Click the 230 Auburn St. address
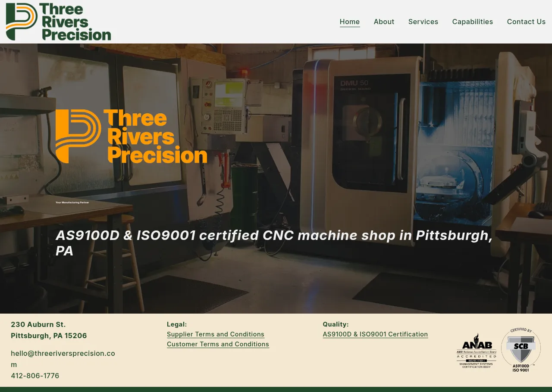Screen dimensions: 552x392 click(38, 324)
